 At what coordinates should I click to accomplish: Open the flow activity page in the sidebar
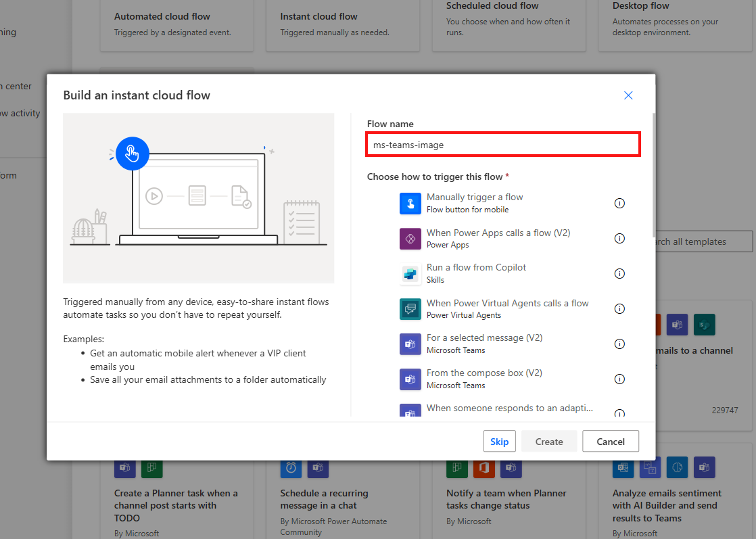tap(20, 113)
